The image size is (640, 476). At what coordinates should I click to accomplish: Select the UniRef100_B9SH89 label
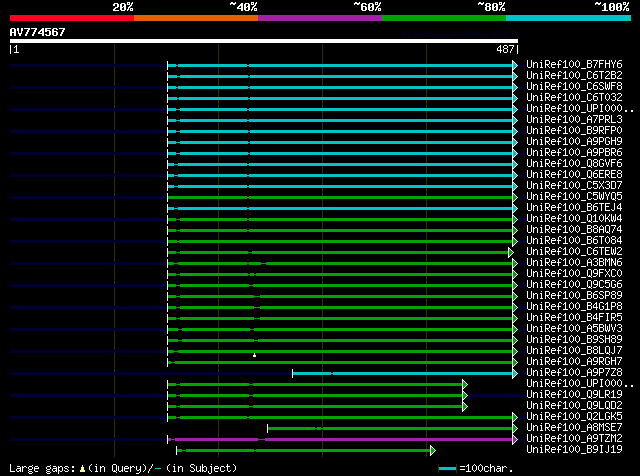click(x=574, y=340)
